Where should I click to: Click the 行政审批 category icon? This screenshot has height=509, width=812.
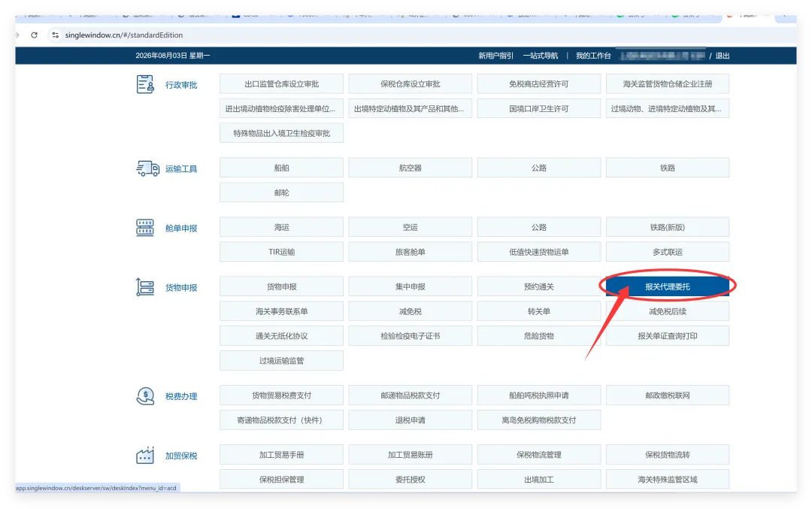click(x=145, y=84)
